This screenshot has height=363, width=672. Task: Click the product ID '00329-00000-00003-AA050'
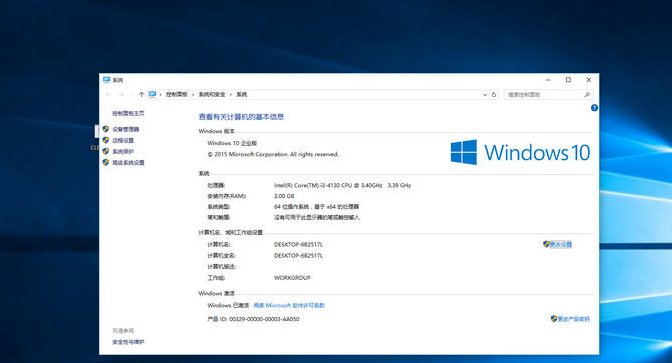point(264,319)
